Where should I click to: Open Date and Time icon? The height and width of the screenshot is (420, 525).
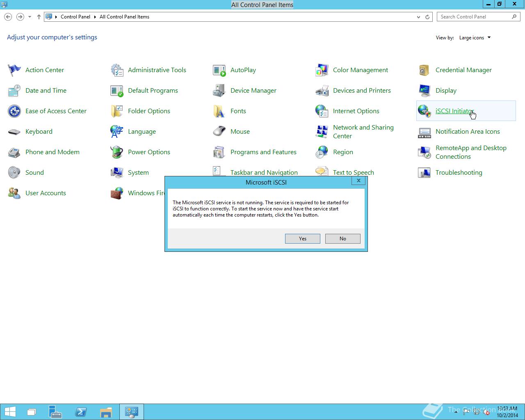[14, 91]
